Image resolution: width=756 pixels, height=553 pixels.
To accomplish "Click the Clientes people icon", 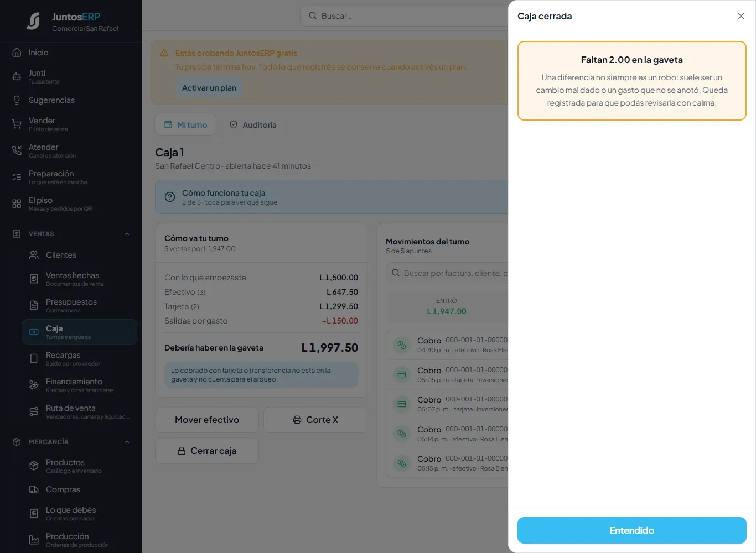I will [x=34, y=255].
